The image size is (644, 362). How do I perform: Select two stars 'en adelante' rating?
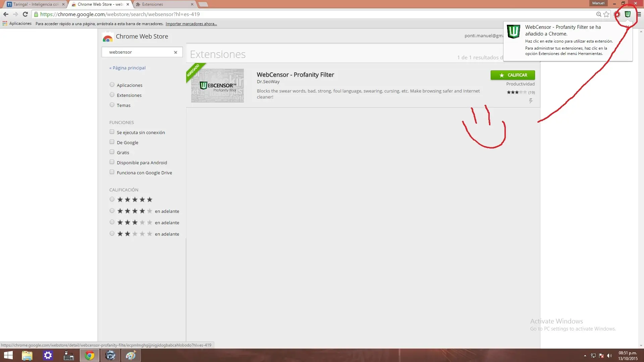click(112, 234)
